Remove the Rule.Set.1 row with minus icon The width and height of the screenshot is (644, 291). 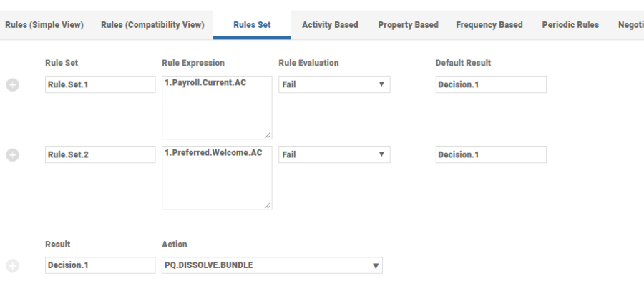pos(12,84)
